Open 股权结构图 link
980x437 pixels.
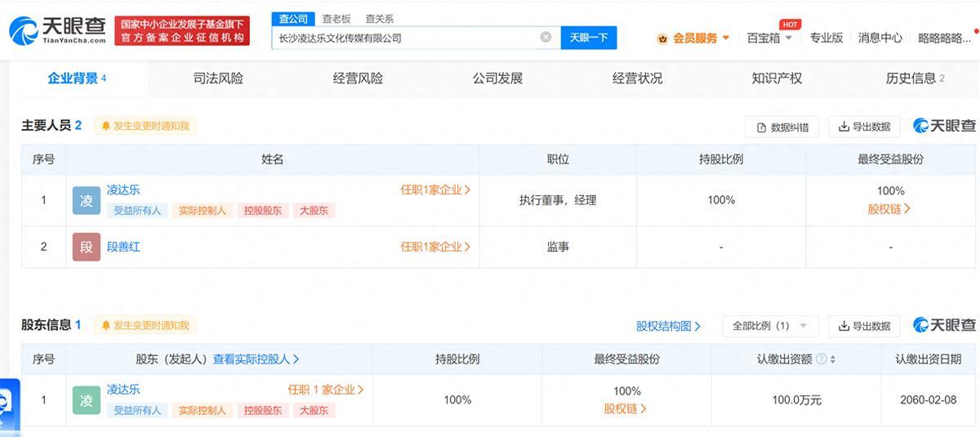pos(668,326)
